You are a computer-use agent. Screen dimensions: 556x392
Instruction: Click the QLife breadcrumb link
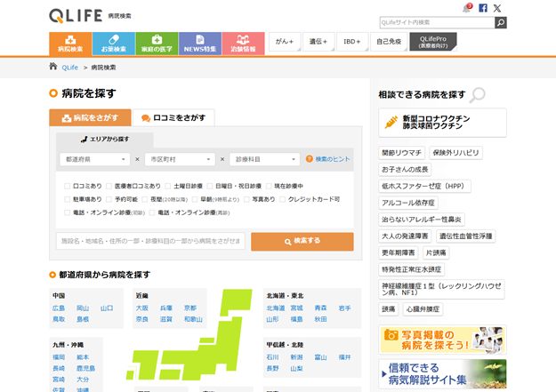pos(70,68)
